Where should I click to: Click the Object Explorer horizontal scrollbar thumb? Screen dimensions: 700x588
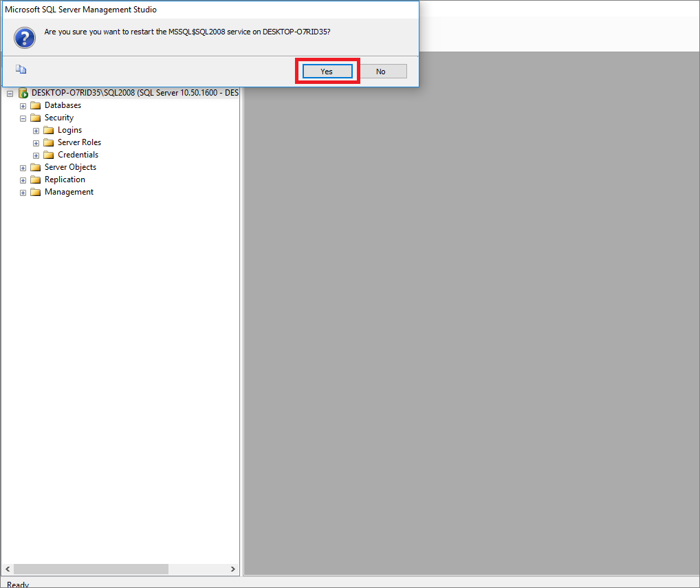click(91, 569)
